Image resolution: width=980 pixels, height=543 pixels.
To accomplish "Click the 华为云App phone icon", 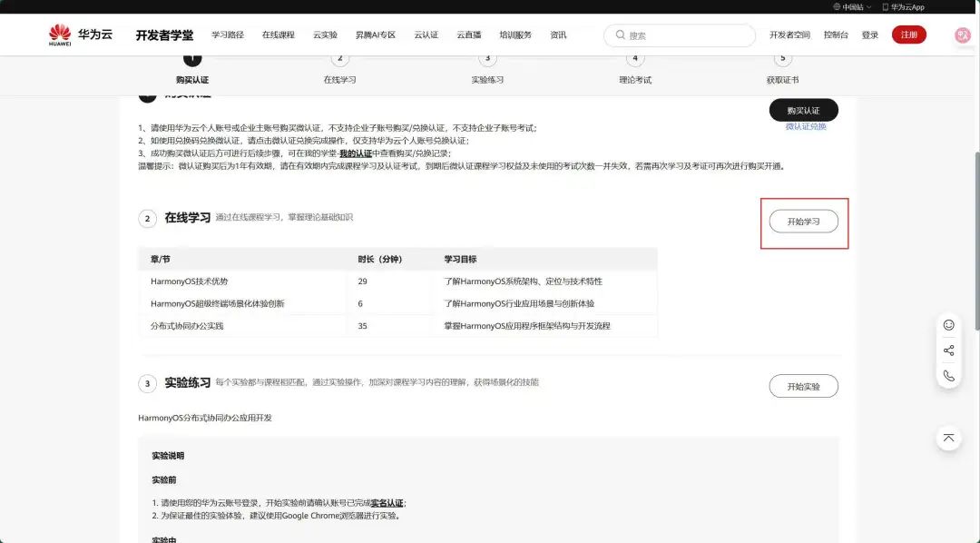I will click(885, 7).
